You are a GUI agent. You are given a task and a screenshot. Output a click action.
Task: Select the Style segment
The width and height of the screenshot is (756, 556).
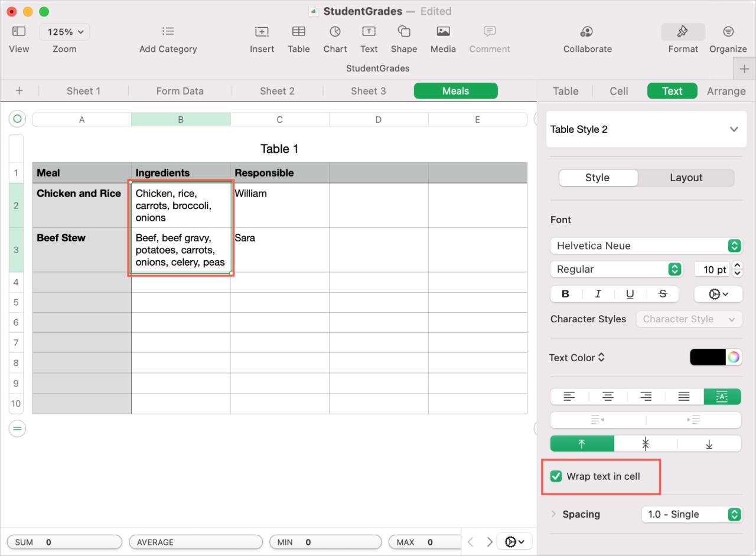(598, 178)
